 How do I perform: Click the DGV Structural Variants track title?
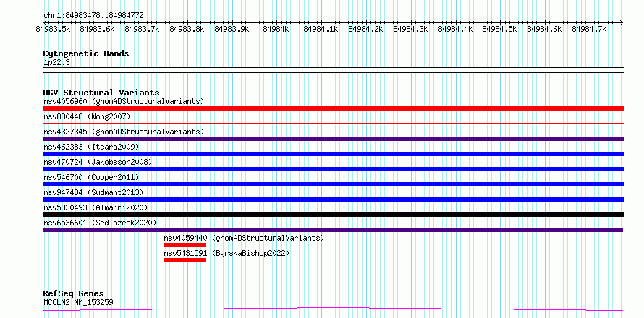click(101, 93)
